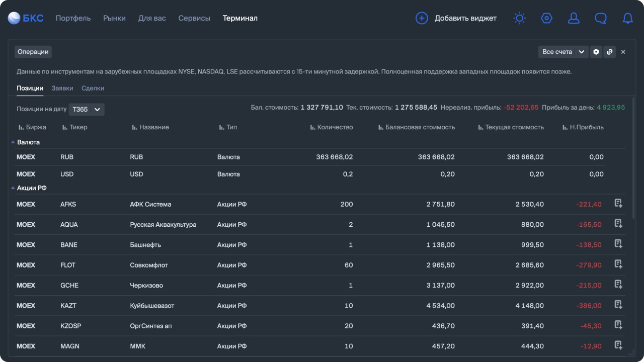Open the user profile icon
The image size is (644, 362).
click(x=574, y=18)
